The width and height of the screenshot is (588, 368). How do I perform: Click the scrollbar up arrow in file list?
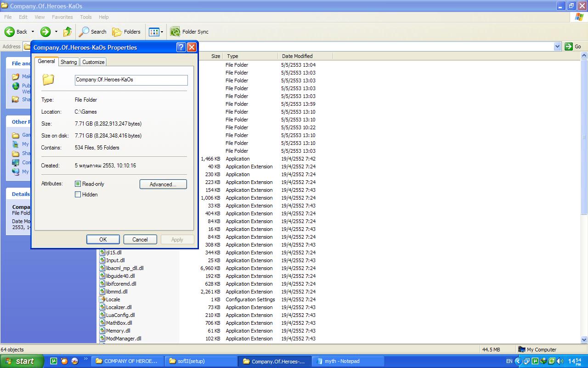click(x=584, y=56)
